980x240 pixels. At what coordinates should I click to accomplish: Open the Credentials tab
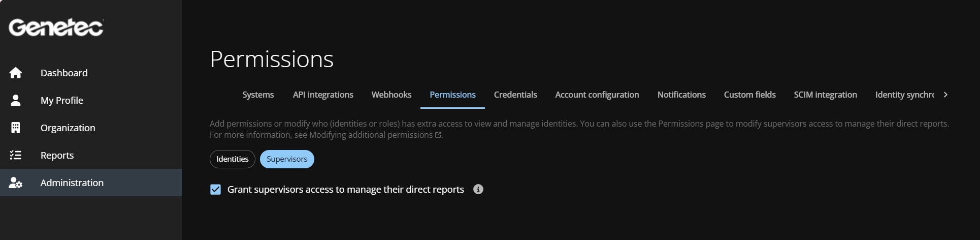click(x=515, y=95)
